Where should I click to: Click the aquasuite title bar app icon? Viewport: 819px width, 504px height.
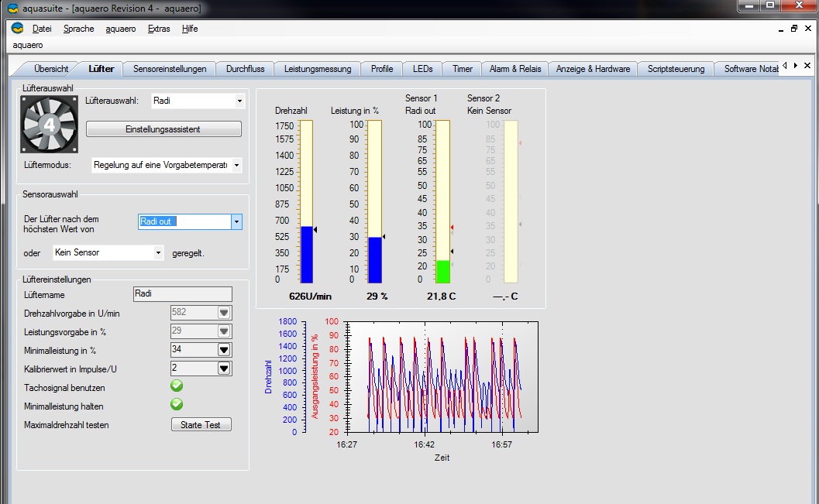(x=11, y=8)
